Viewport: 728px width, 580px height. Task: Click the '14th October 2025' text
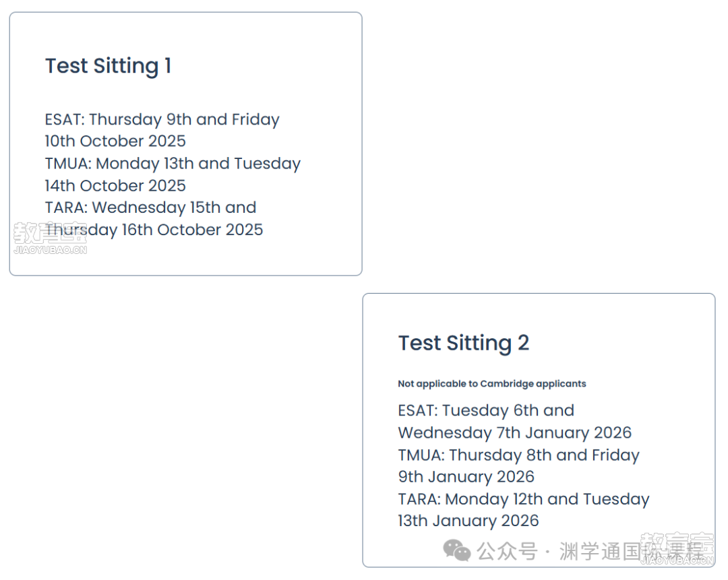pyautogui.click(x=115, y=186)
